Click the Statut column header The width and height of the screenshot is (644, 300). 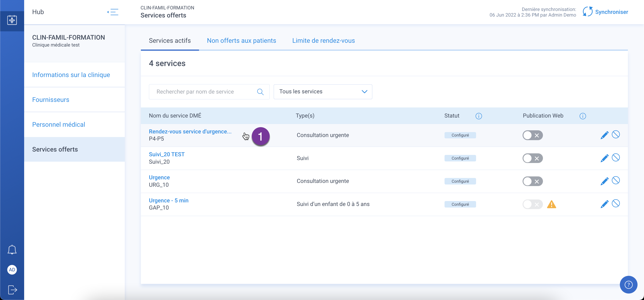tap(451, 116)
